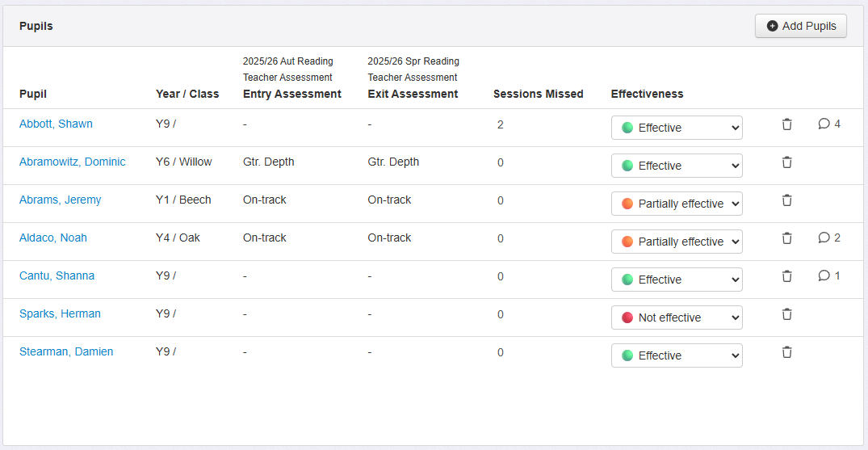This screenshot has height=450, width=868.
Task: Click Effectiveness column header
Action: point(647,95)
